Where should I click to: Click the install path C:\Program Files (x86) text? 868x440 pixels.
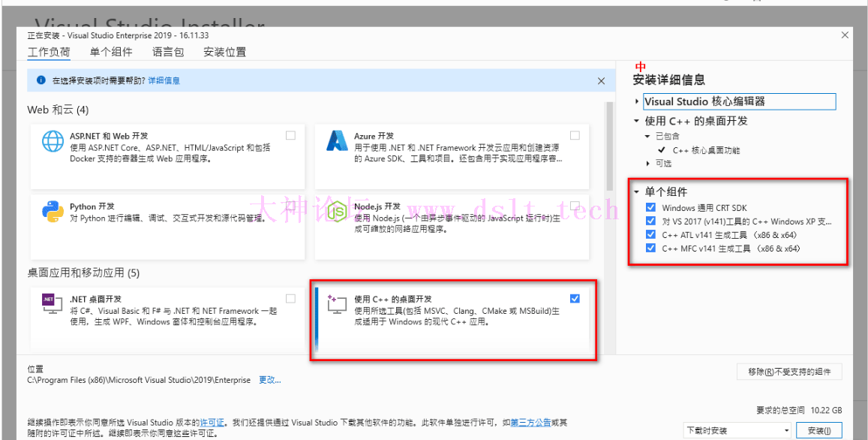coord(139,380)
